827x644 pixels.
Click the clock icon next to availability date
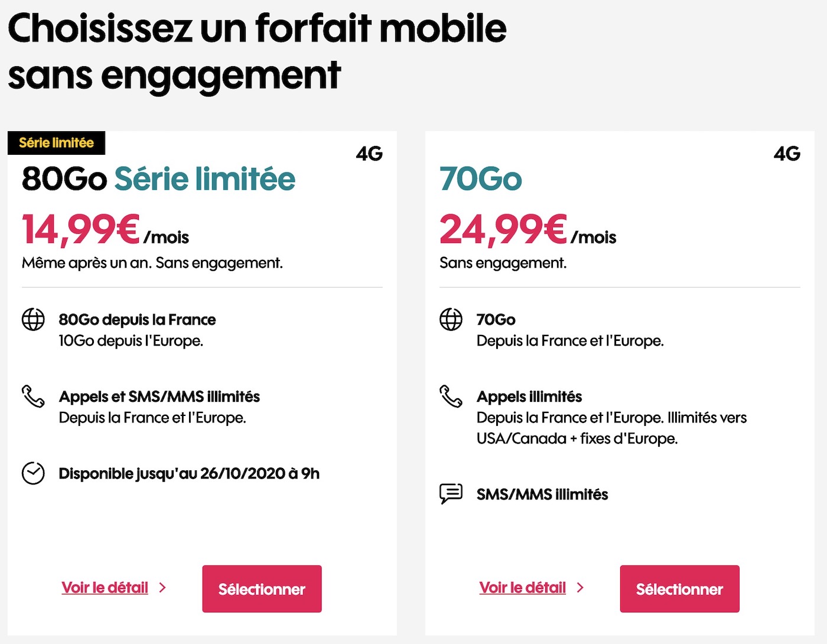coord(34,473)
